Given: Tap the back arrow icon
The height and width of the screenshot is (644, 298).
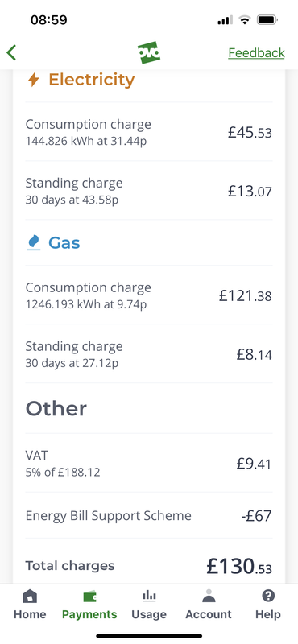Looking at the screenshot, I should pos(11,53).
